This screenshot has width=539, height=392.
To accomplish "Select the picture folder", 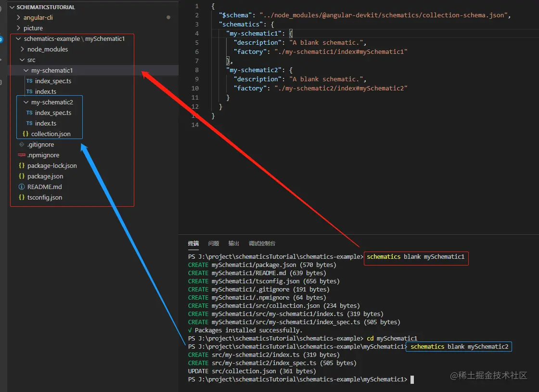I will (x=33, y=28).
